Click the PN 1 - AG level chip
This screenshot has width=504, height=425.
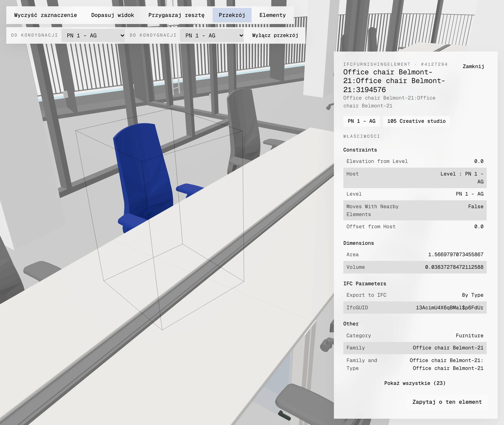pos(361,121)
